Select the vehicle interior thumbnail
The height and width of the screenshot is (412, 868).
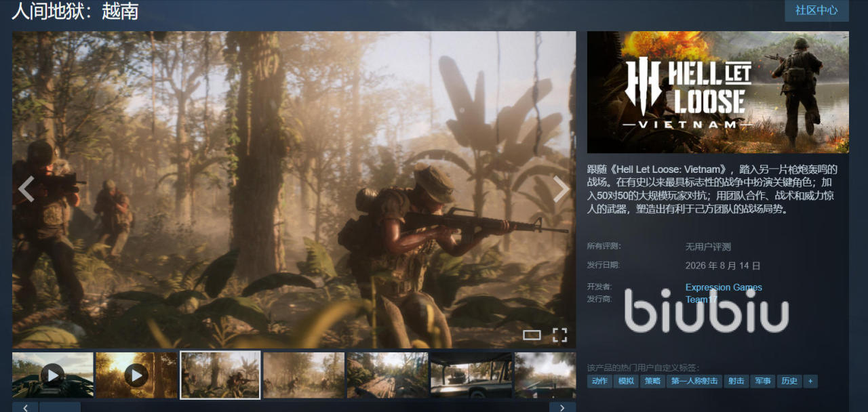click(471, 375)
